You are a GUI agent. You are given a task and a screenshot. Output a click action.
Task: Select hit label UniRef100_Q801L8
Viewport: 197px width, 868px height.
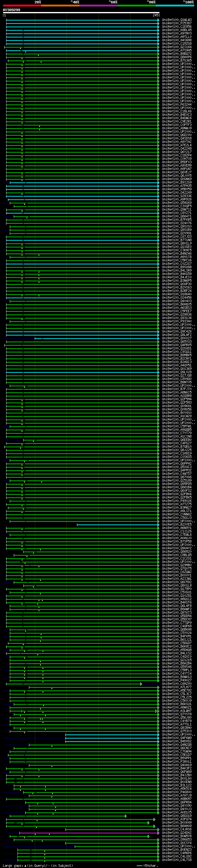(177, 585)
